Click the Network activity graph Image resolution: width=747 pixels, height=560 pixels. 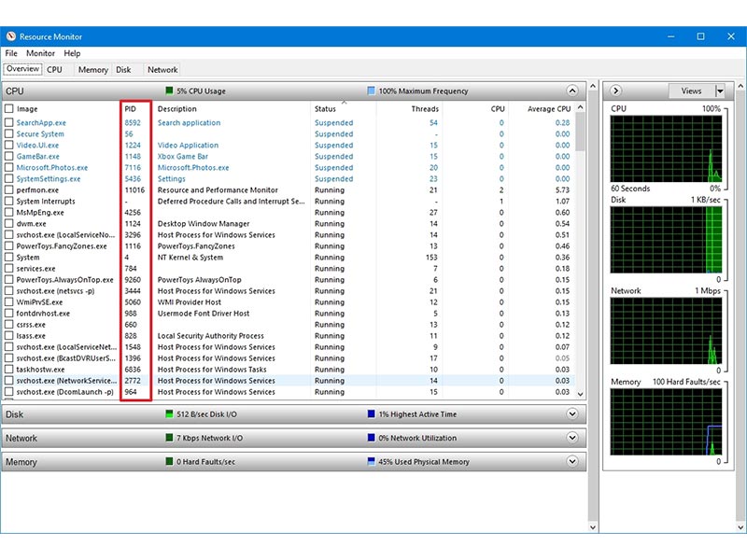point(666,331)
